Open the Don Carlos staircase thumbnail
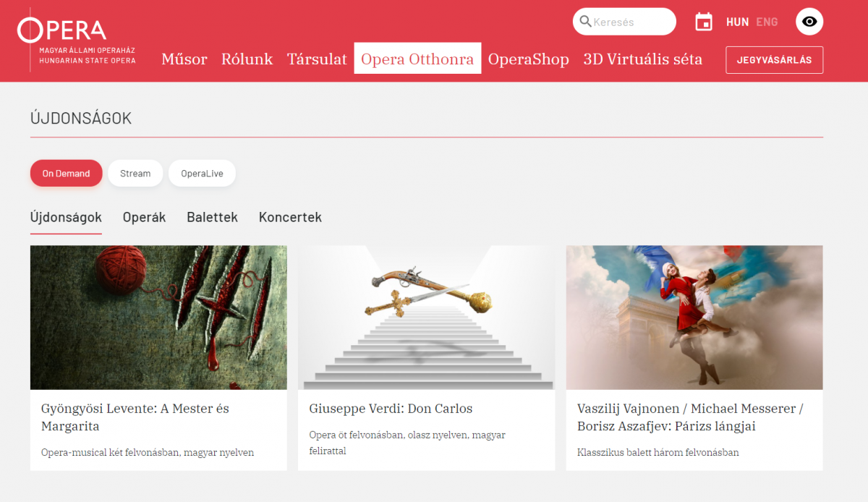The image size is (868, 502). [426, 318]
